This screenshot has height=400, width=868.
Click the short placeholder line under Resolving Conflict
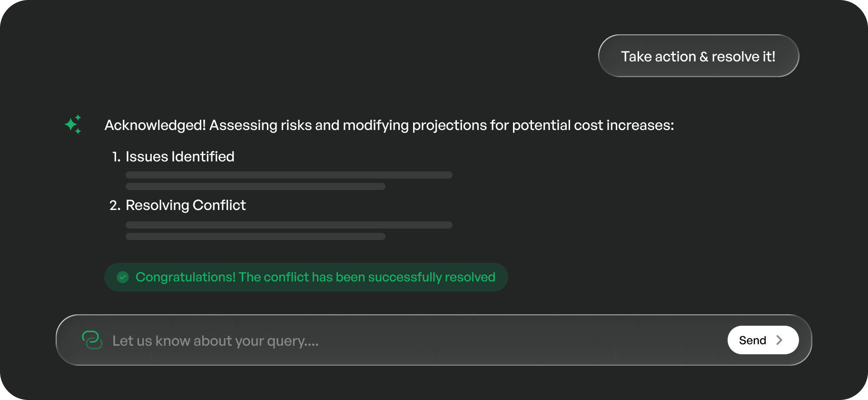(x=255, y=237)
